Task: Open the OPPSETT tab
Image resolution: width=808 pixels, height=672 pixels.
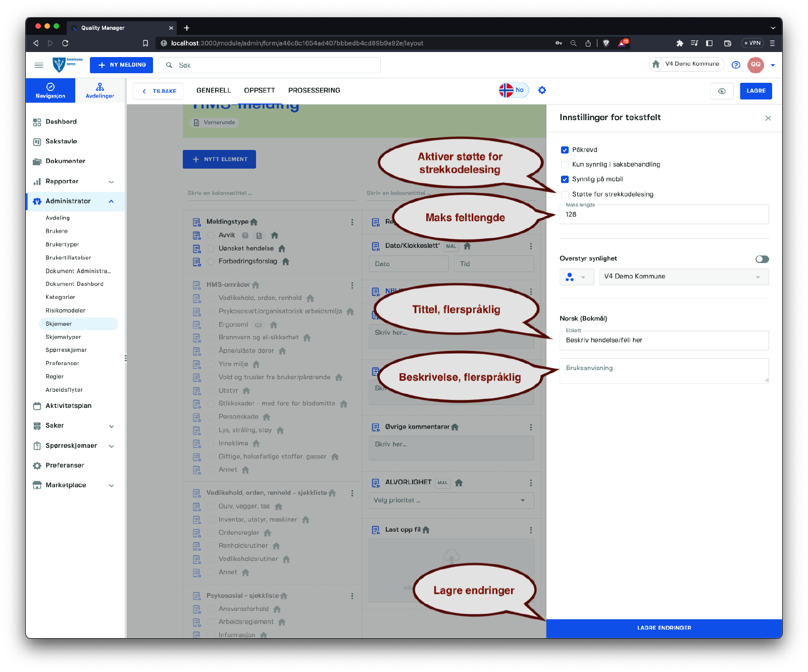Action: 259,90
